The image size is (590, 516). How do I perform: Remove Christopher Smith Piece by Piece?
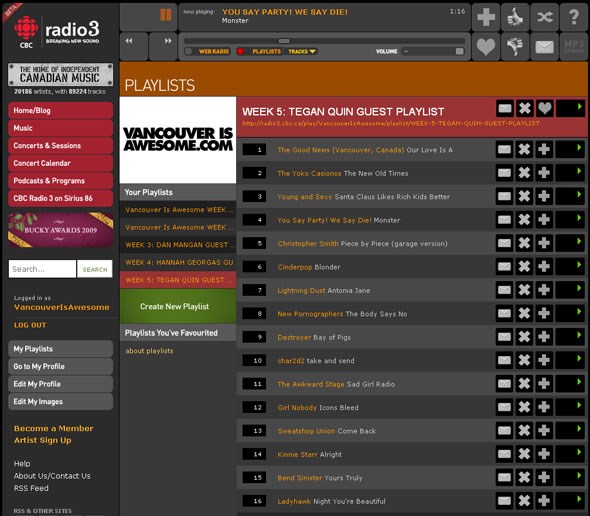click(525, 243)
